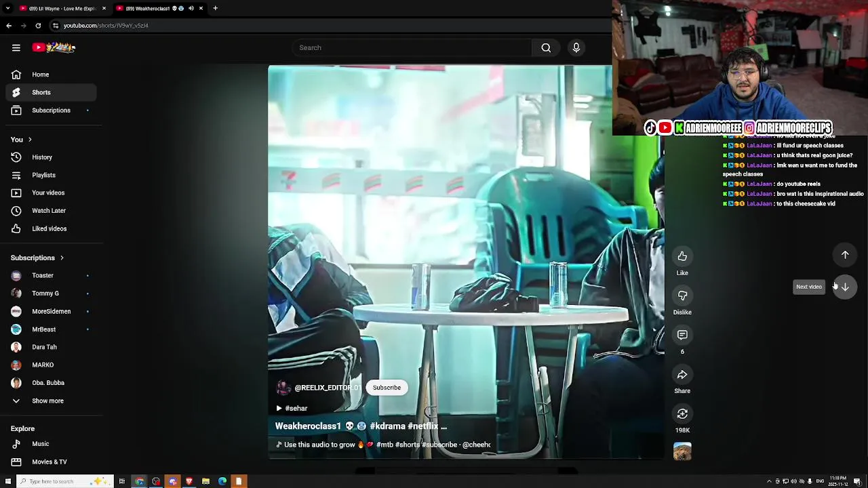Open Liked videos
Screen dimensions: 868x488
52,228
